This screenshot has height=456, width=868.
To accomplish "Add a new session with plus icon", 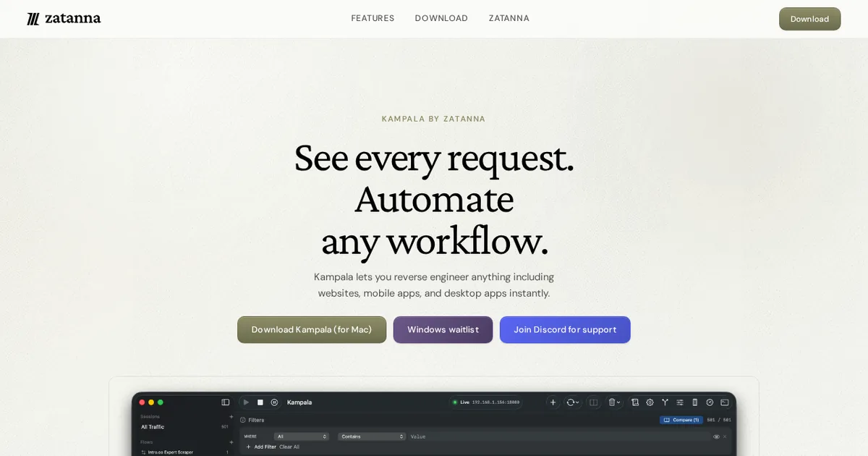I will pos(231,417).
